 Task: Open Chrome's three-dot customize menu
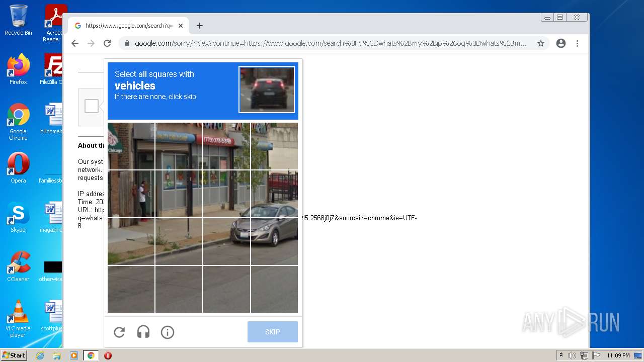[578, 43]
